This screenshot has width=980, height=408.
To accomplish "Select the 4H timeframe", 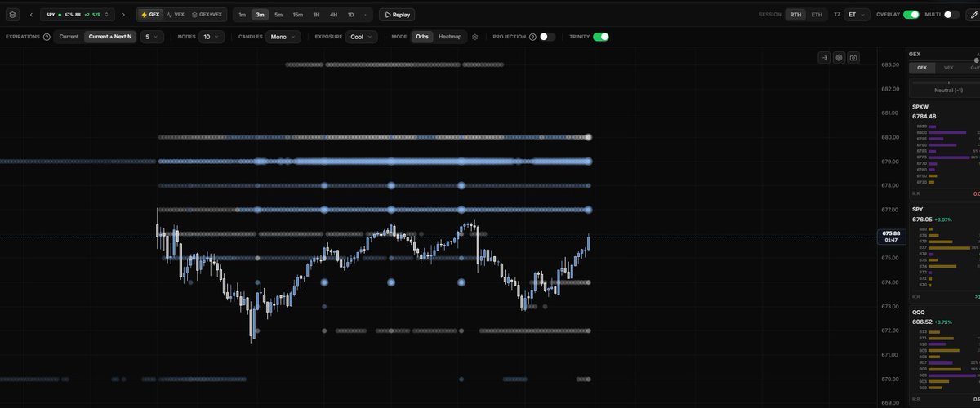I will tap(333, 15).
